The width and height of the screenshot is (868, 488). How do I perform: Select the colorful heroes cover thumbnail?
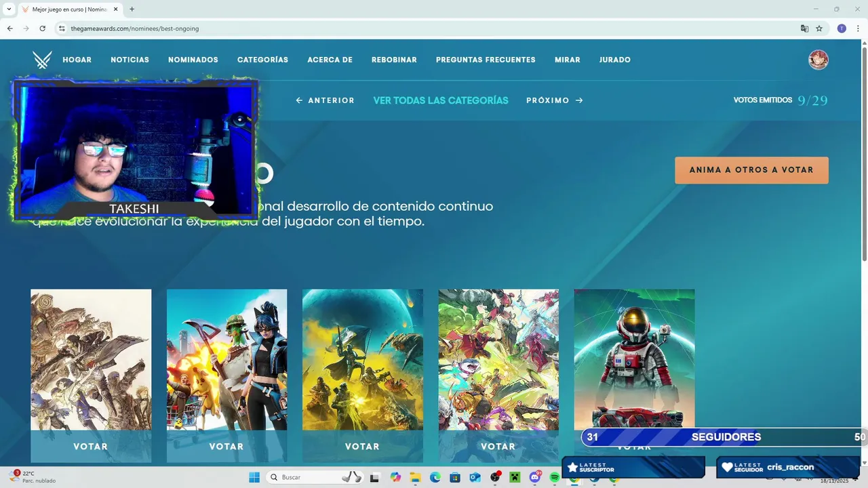click(498, 360)
